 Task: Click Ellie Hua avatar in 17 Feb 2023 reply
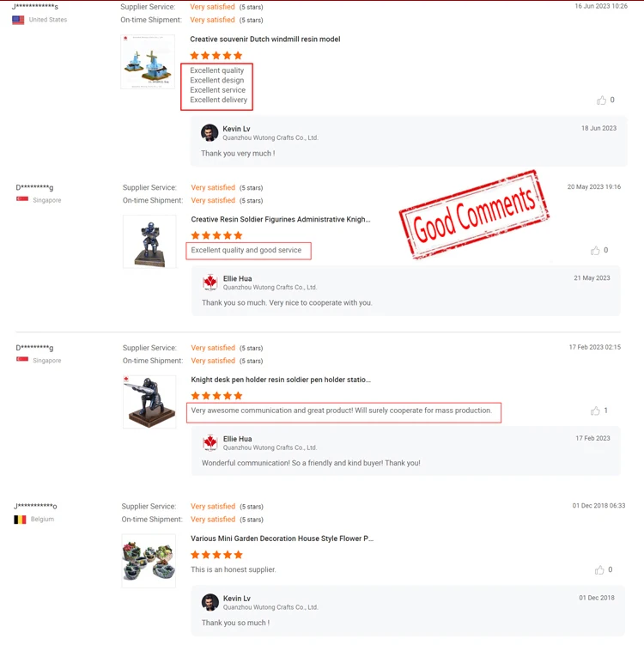210,442
